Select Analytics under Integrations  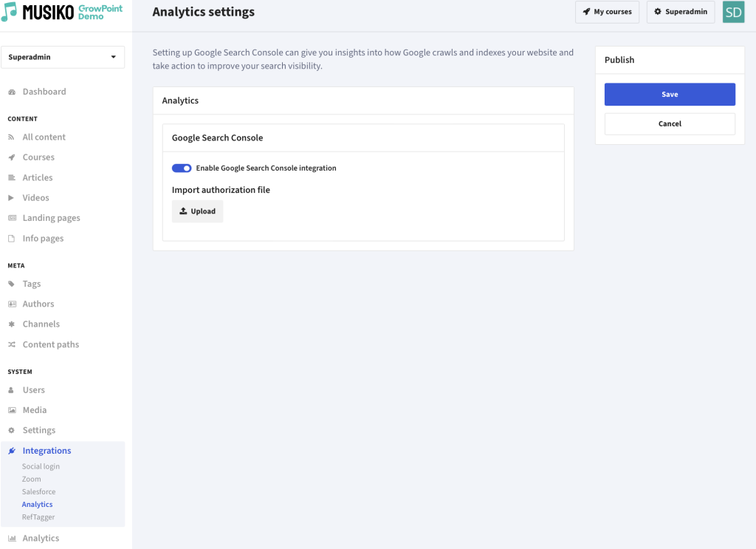click(x=37, y=504)
